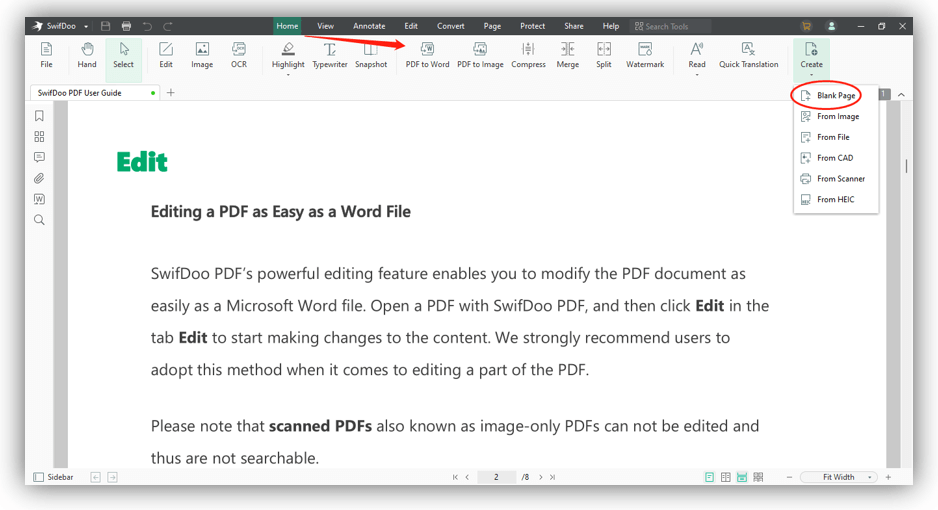Click the Save icon in title bar
The image size is (938, 510).
105,26
